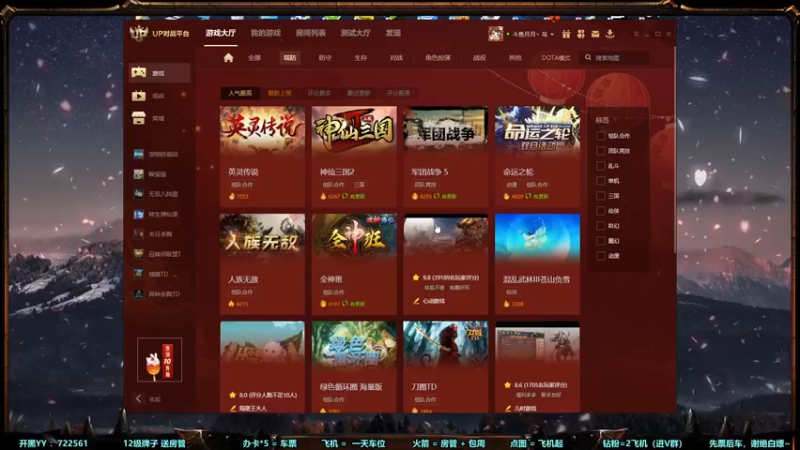Open second recent game icon in sidebar
Image resolution: width=800 pixels, height=450 pixels.
tap(138, 174)
